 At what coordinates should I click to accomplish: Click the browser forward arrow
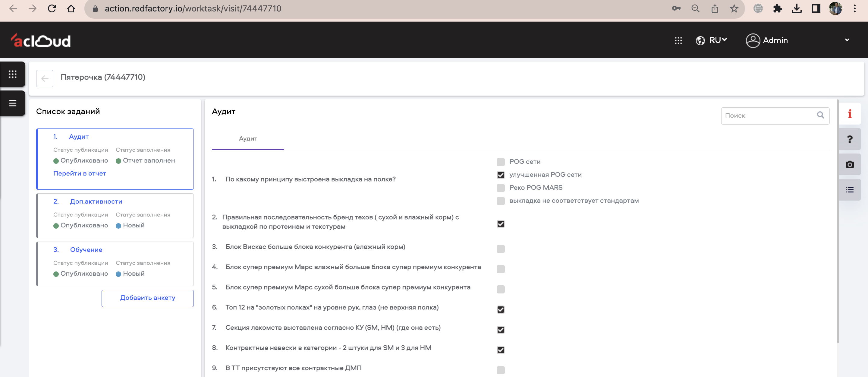tap(33, 8)
